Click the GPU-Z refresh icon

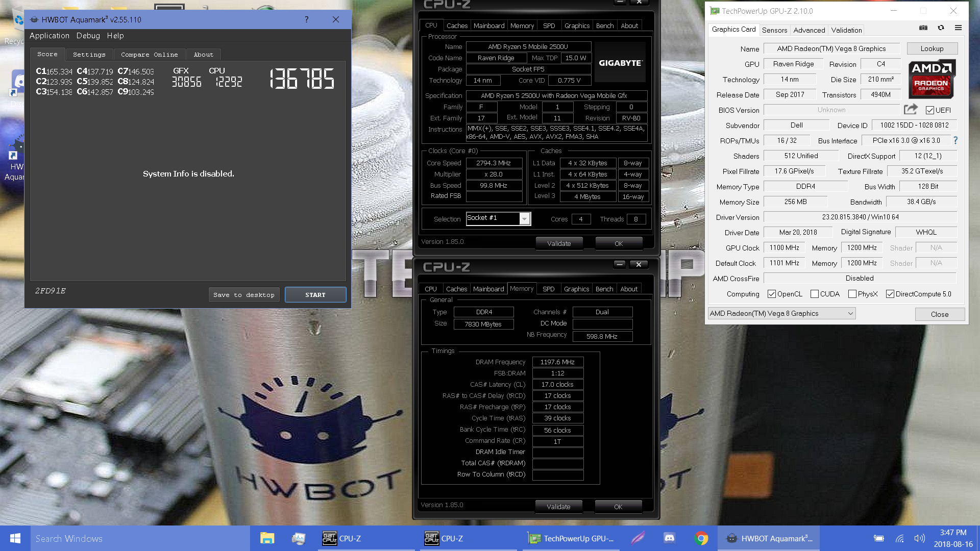[941, 28]
